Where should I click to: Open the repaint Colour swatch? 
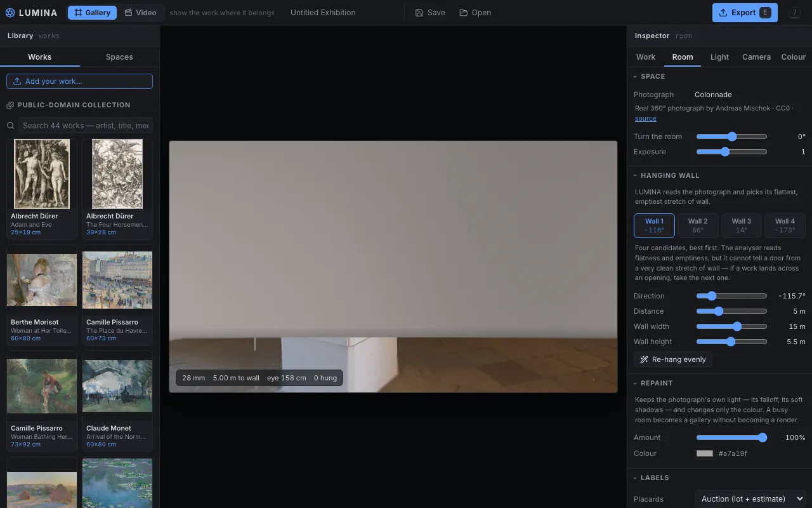[705, 453]
